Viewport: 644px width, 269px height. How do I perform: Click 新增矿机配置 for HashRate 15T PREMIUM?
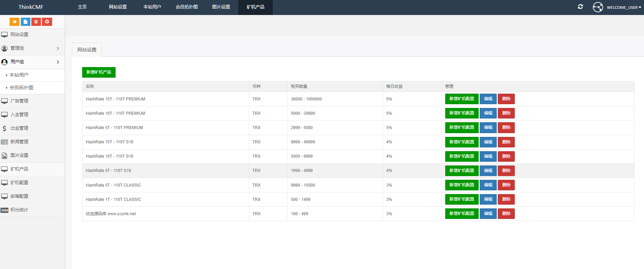(x=462, y=99)
